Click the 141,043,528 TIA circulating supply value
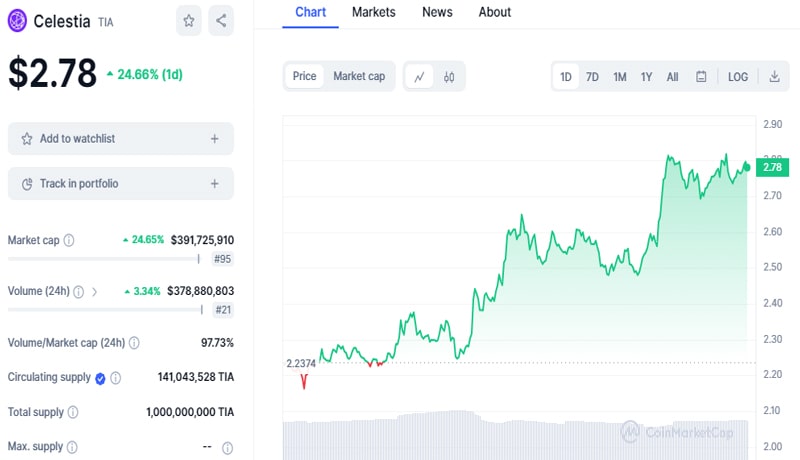Viewport: 800px width, 460px height. (x=196, y=377)
